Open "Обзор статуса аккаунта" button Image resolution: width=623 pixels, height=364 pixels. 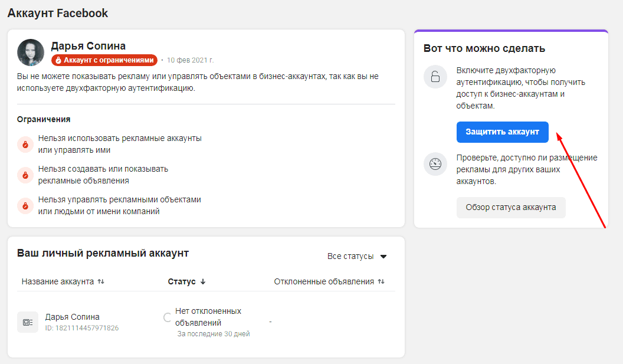point(510,208)
